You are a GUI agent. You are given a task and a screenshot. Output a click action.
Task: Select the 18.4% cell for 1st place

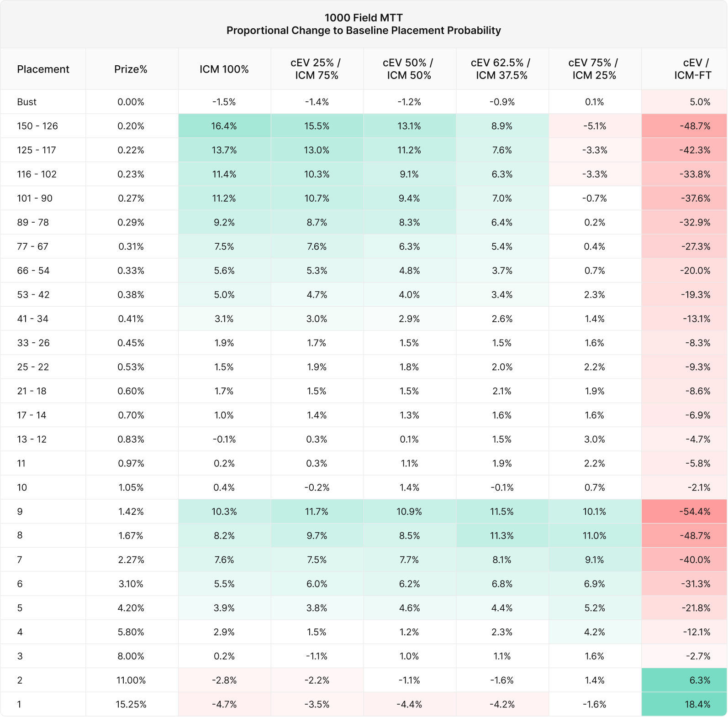[x=684, y=704]
